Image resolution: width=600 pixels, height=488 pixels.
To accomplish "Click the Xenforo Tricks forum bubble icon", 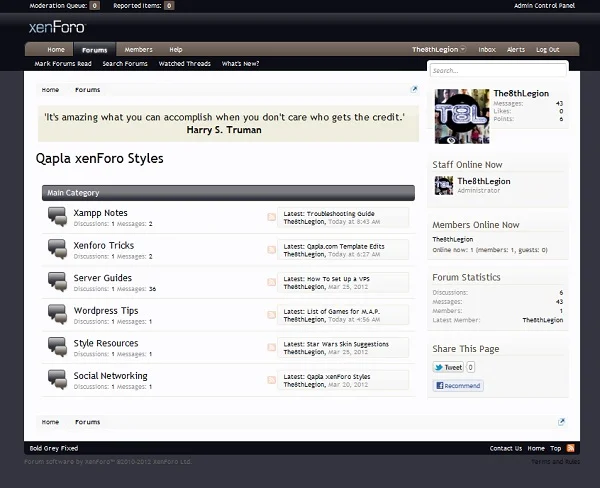I will (57, 249).
